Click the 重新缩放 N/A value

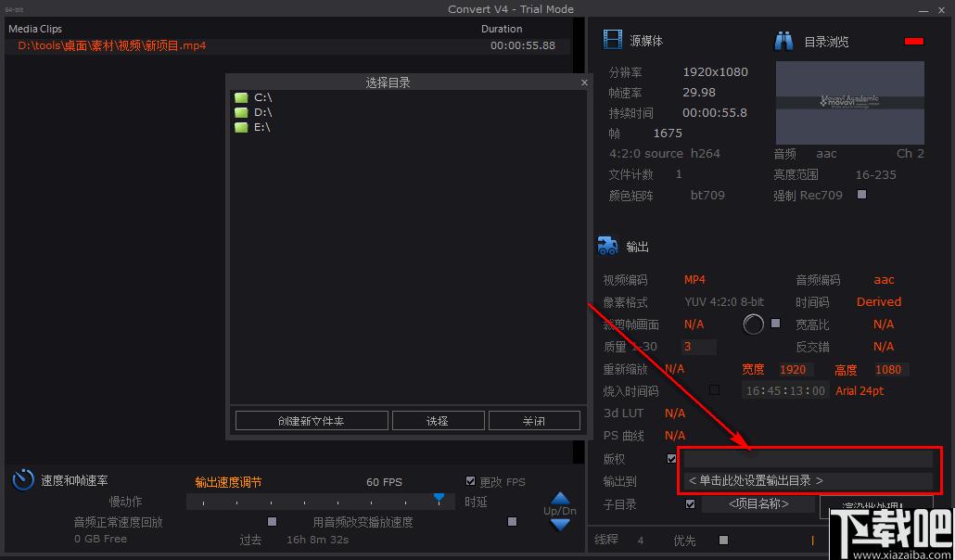(674, 369)
